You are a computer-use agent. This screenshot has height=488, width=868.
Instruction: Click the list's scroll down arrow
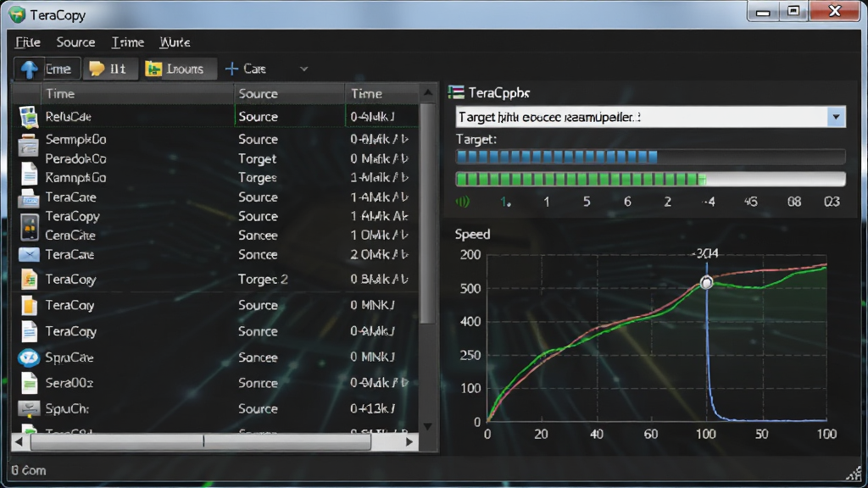coord(428,426)
